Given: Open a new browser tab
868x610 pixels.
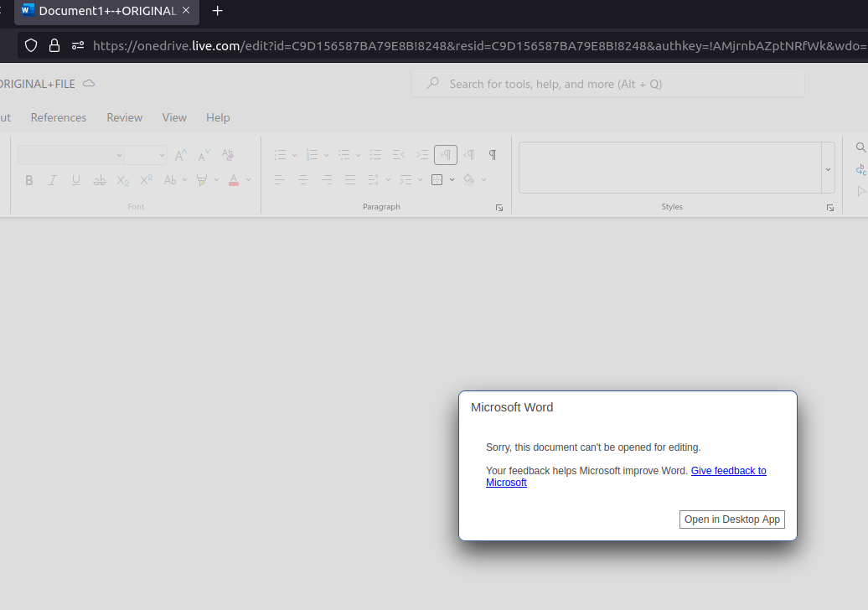Looking at the screenshot, I should [x=218, y=11].
